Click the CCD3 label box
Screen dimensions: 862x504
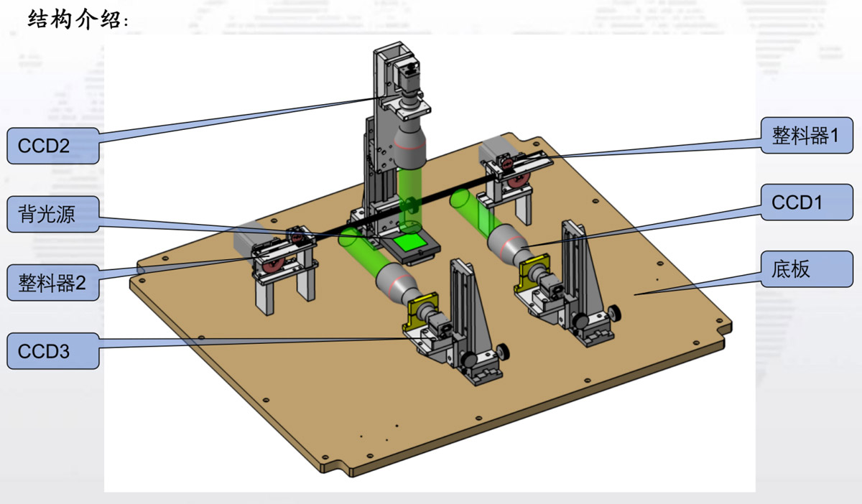(53, 352)
